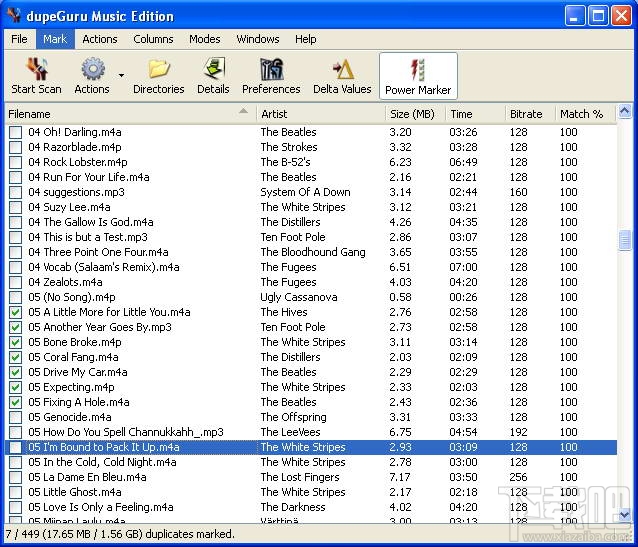Select filename 04 This is but a Test.mp3
Viewport: 638px width, 547px height.
(x=88, y=237)
